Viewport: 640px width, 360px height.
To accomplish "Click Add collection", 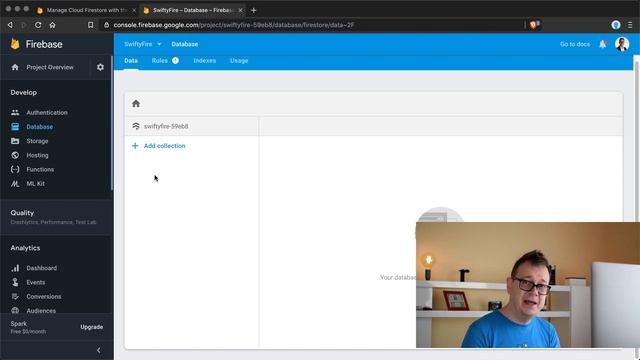I will (164, 146).
